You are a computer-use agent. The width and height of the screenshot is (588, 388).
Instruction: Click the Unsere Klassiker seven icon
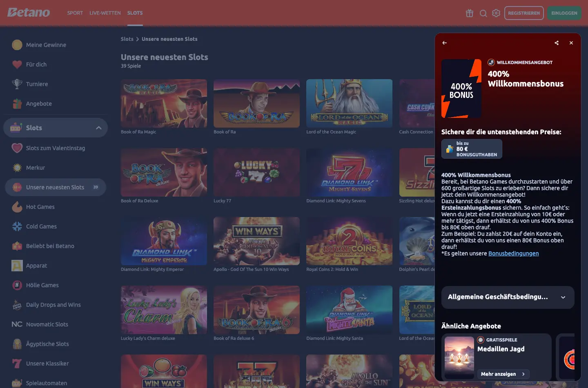tap(17, 364)
